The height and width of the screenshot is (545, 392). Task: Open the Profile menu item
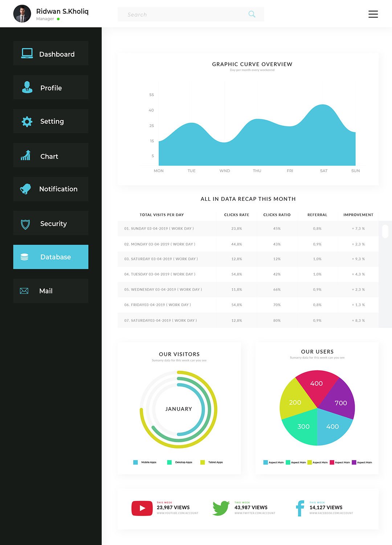pos(51,88)
